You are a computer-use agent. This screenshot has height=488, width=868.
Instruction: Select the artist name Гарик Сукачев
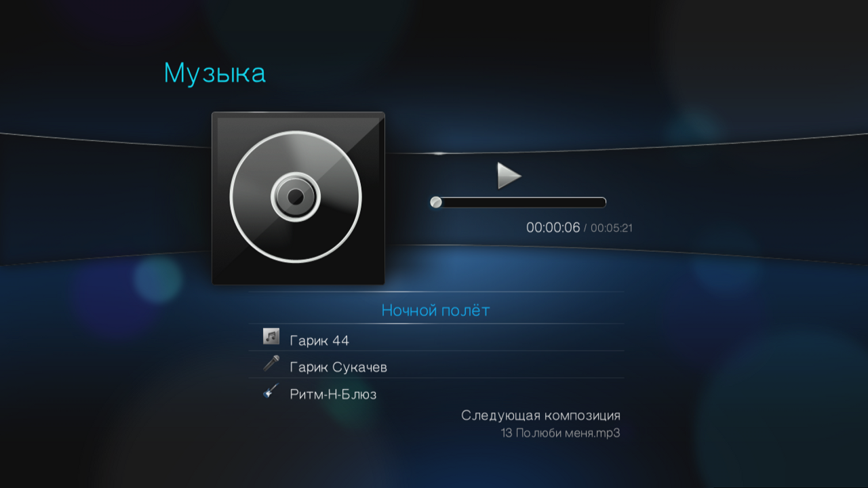click(338, 367)
